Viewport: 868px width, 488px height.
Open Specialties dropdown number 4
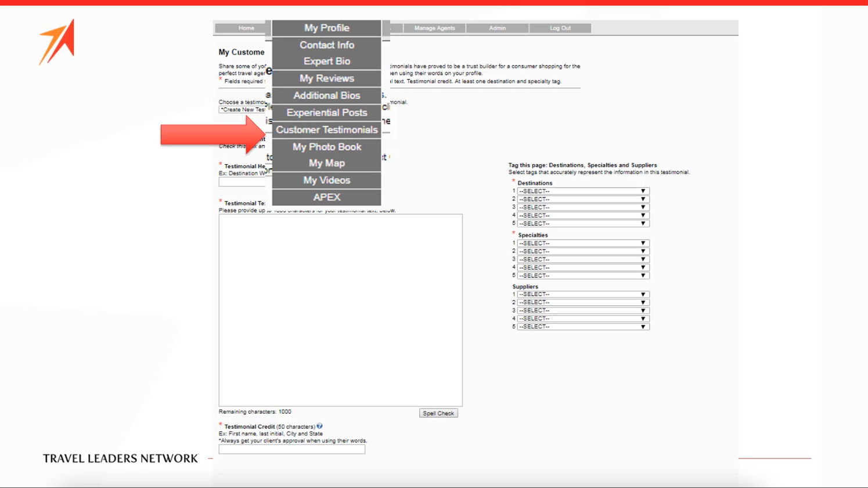[x=583, y=268]
